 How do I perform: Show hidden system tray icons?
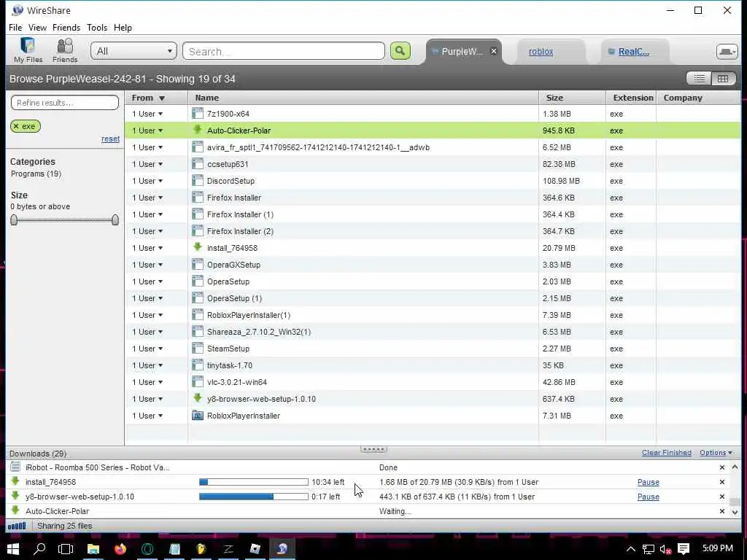(x=630, y=549)
